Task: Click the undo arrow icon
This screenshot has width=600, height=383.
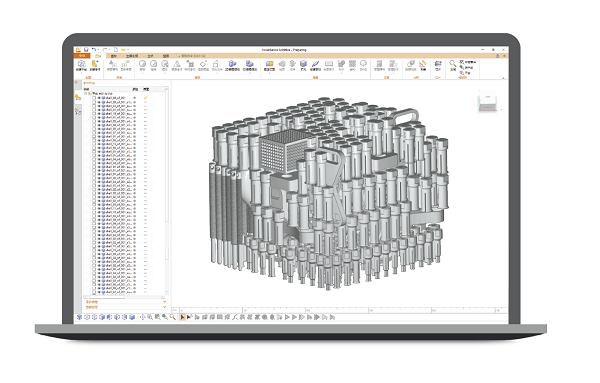Action: pos(94,50)
